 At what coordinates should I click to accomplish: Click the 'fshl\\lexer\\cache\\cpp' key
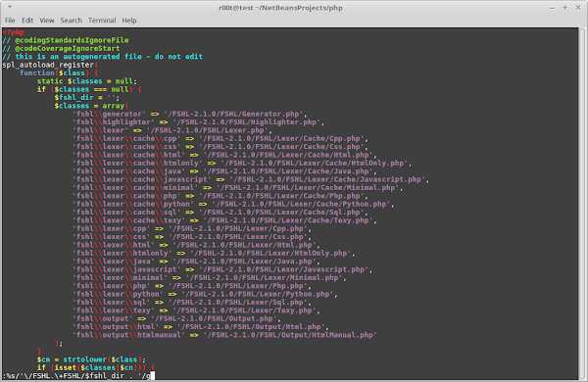(126, 139)
